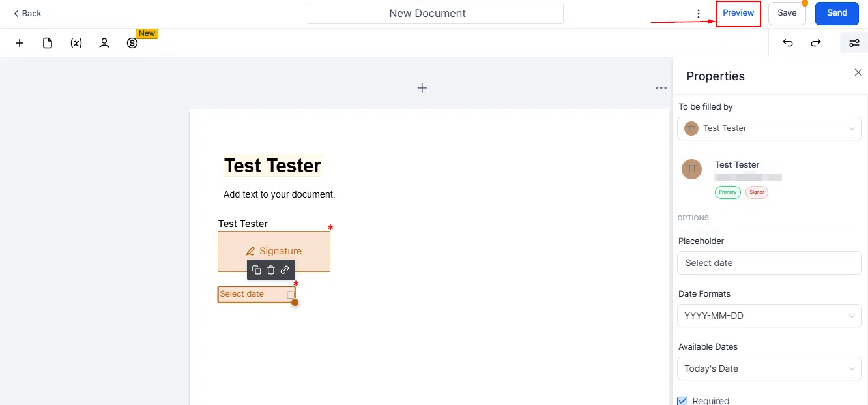
Task: Save the document
Action: 787,13
